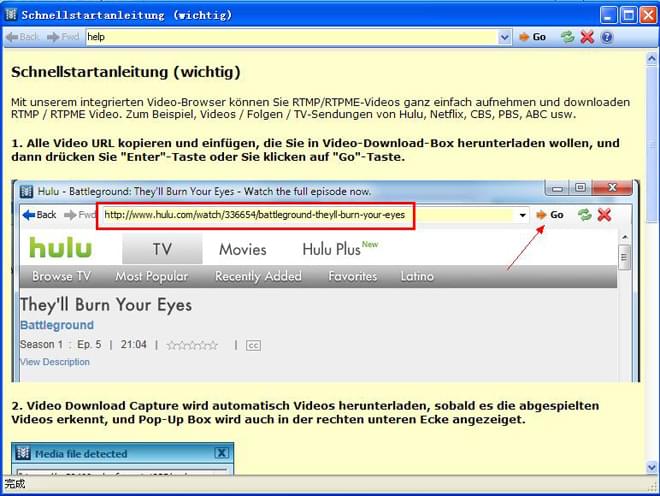
Task: Click the hulu logo in the embedded screenshot
Action: tap(61, 247)
